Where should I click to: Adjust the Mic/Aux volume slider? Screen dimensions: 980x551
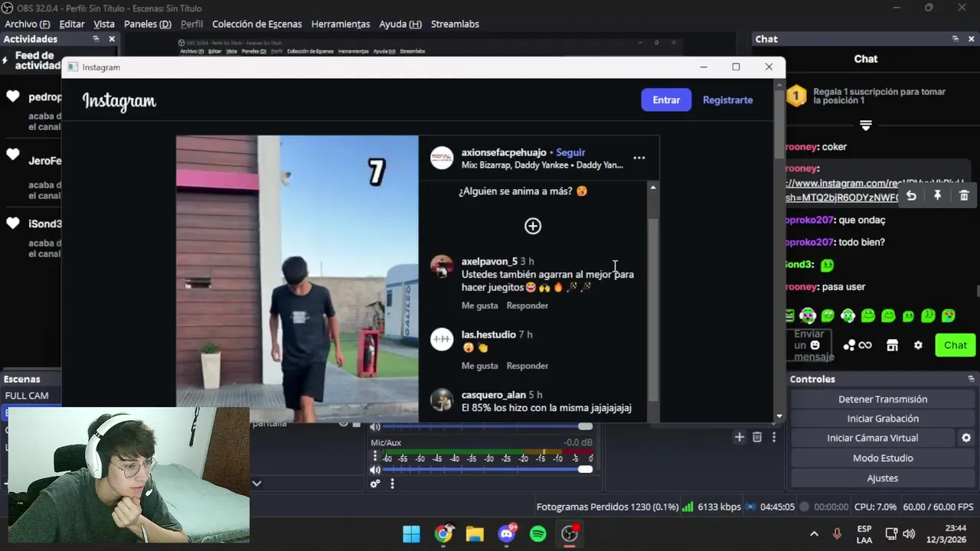pos(585,469)
